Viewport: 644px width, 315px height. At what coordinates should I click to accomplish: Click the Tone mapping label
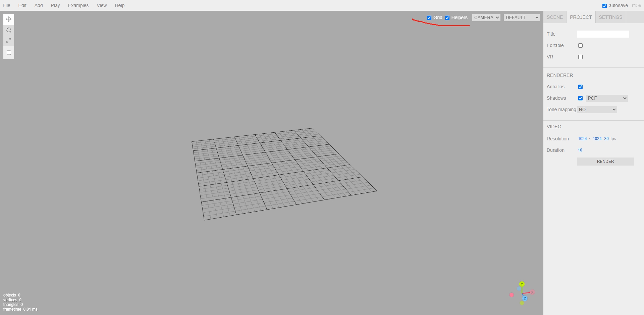pyautogui.click(x=561, y=109)
